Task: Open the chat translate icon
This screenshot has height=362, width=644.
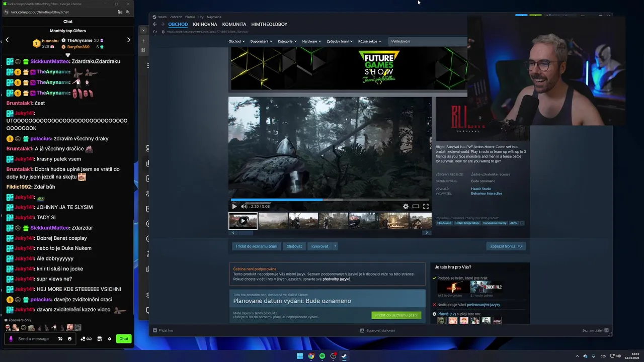Action: pos(60,339)
